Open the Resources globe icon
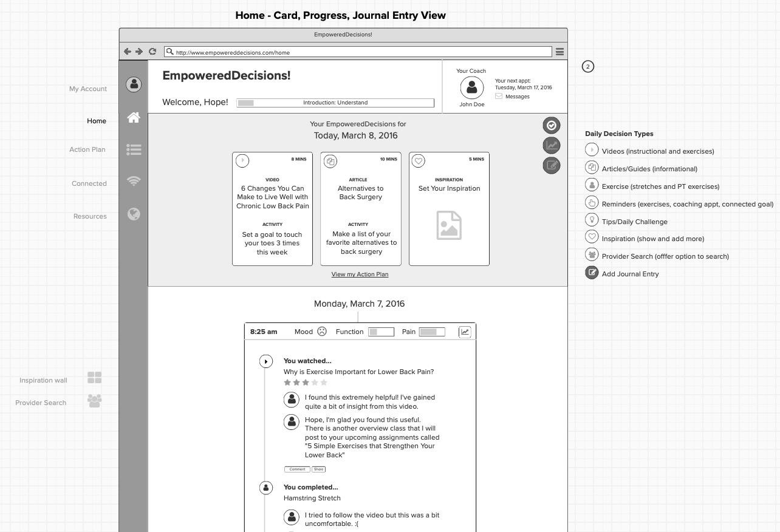This screenshot has height=532, width=780. click(134, 214)
